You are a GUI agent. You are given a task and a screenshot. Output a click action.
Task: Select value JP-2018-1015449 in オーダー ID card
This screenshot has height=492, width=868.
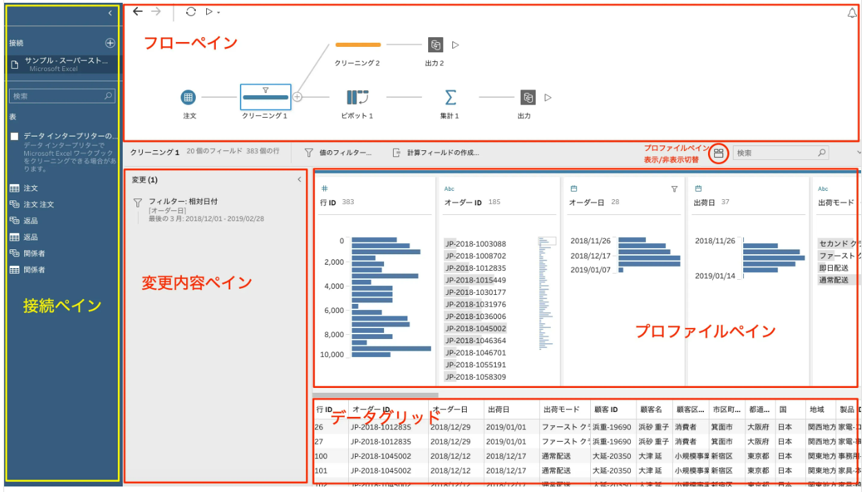[x=475, y=280]
